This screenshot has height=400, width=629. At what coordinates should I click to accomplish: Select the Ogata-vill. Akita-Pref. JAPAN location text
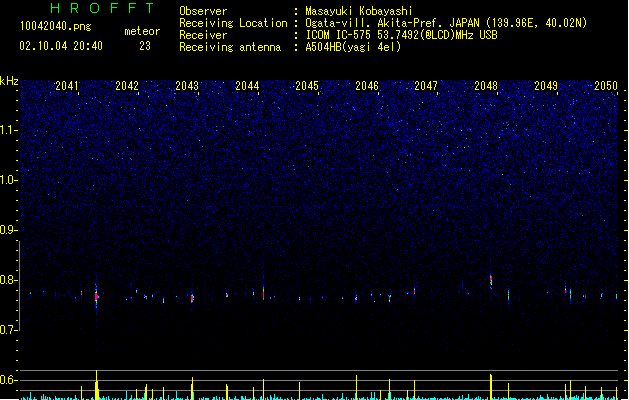click(x=446, y=23)
